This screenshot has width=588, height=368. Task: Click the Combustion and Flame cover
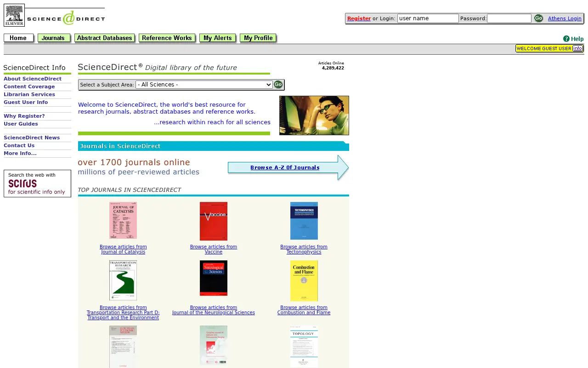point(304,281)
